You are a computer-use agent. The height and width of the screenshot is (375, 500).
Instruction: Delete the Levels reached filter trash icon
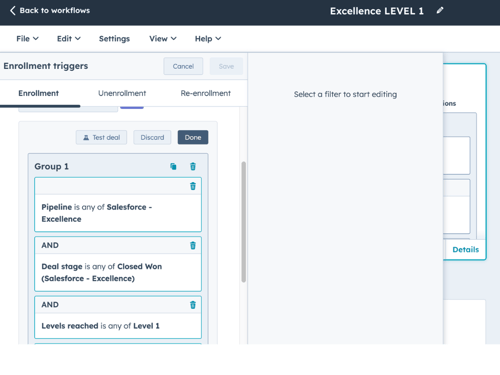click(x=193, y=305)
